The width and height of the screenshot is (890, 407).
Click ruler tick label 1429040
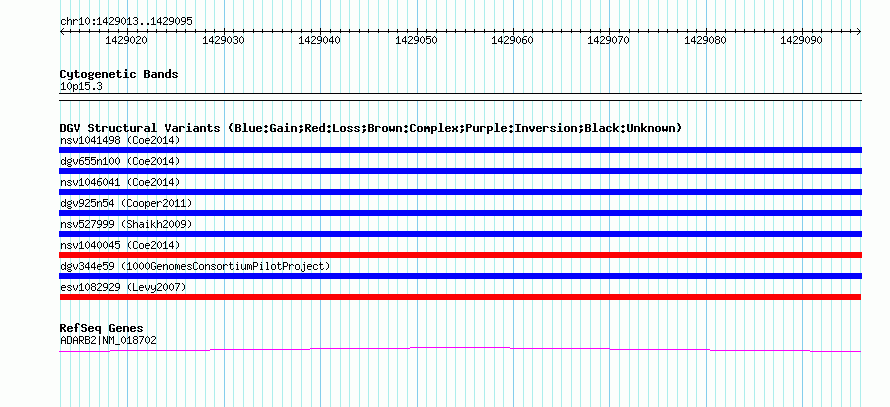[x=320, y=40]
